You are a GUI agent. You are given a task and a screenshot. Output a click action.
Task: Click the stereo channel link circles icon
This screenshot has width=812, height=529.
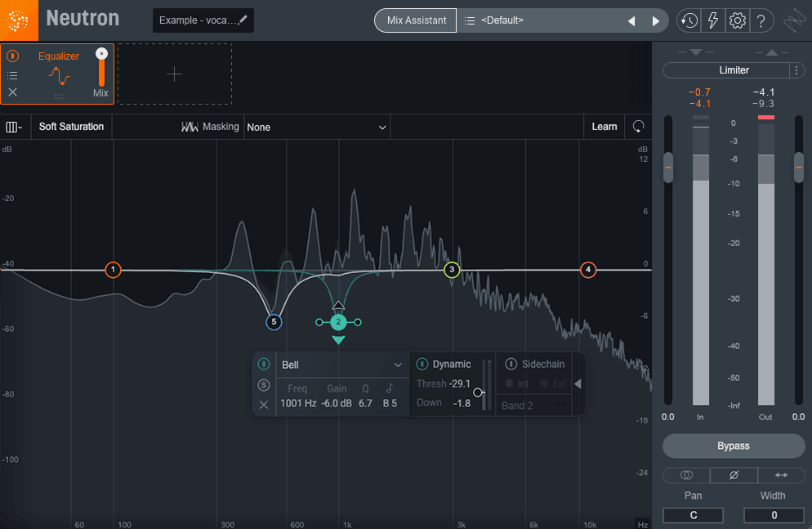686,474
